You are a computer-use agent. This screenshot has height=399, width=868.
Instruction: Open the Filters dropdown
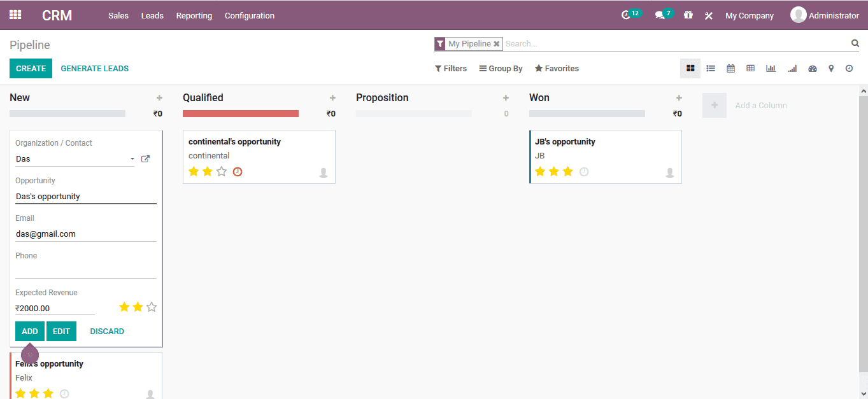click(x=450, y=68)
